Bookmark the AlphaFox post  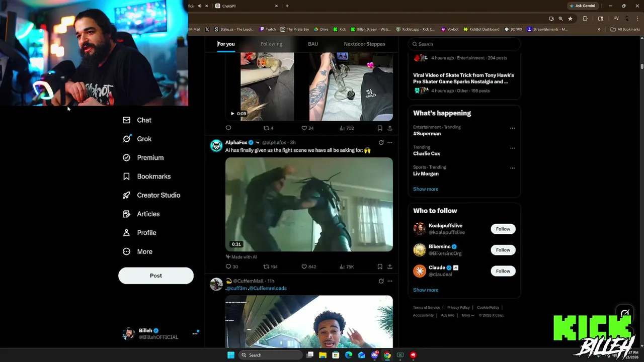[x=380, y=266]
